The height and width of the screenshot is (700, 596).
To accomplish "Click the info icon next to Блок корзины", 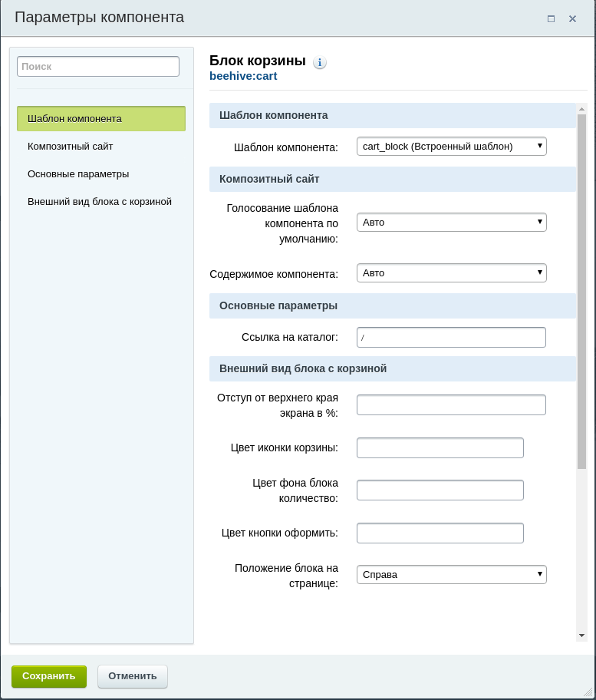I will (x=319, y=62).
